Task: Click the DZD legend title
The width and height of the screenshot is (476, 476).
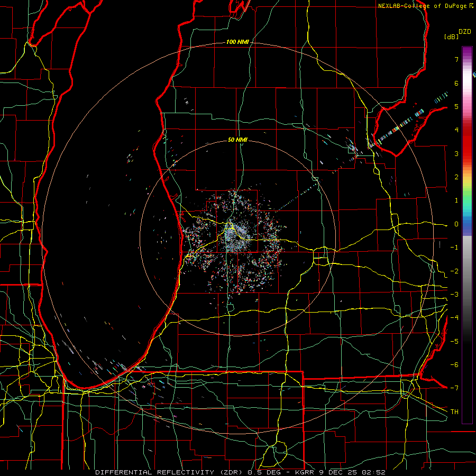Action: click(x=465, y=32)
